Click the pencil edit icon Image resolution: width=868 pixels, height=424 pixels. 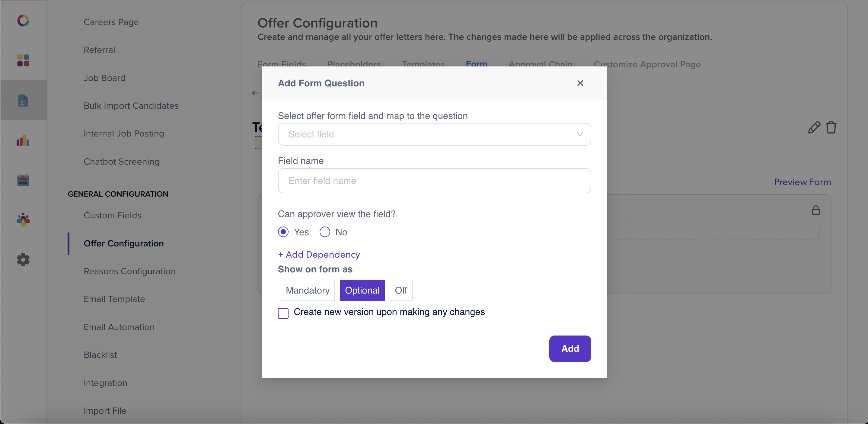pyautogui.click(x=814, y=127)
